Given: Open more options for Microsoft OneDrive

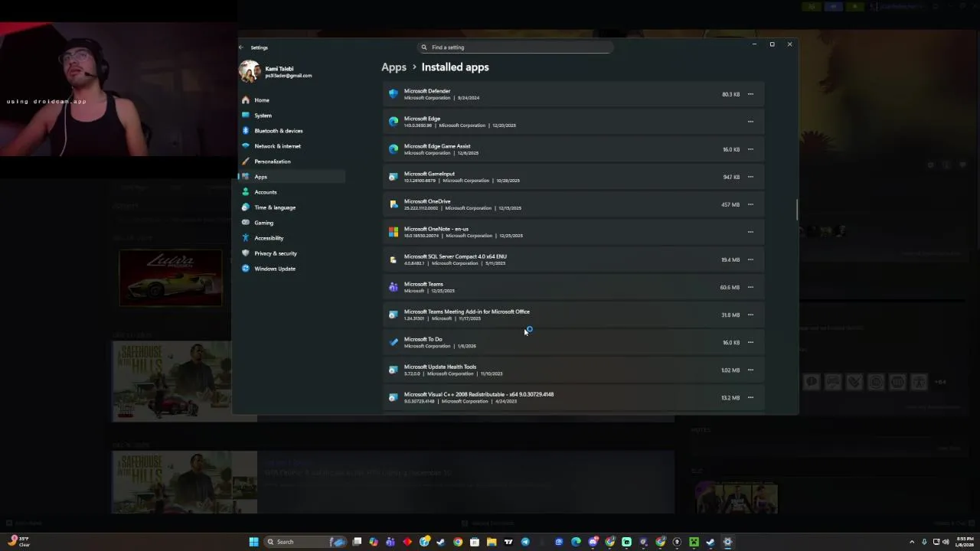Looking at the screenshot, I should 750,204.
